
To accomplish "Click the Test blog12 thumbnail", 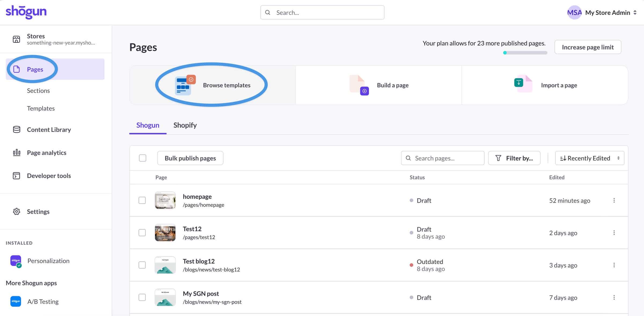I will click(x=165, y=265).
